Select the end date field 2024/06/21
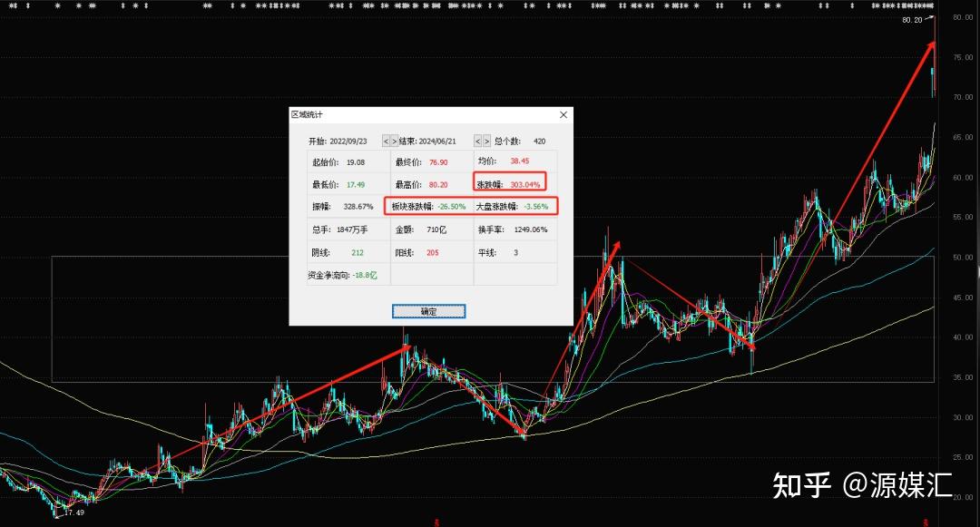Viewport: 980px width, 527px height. pos(437,141)
